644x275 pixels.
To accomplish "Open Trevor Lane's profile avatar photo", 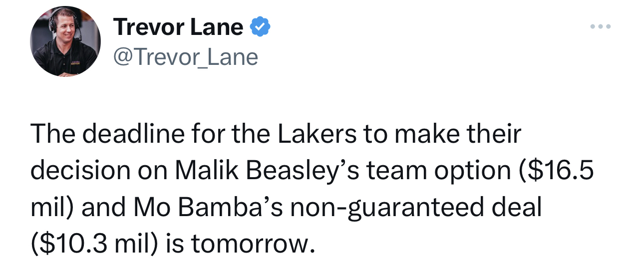I will click(x=65, y=41).
